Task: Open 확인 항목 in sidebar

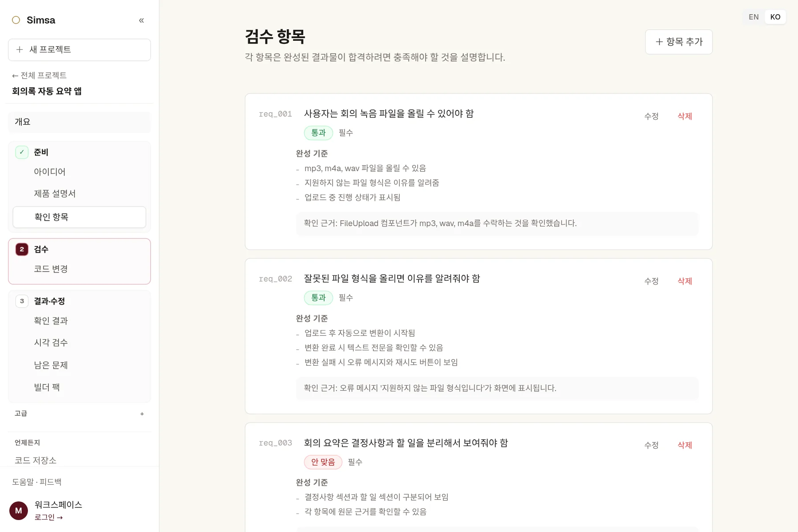Action: (x=79, y=217)
